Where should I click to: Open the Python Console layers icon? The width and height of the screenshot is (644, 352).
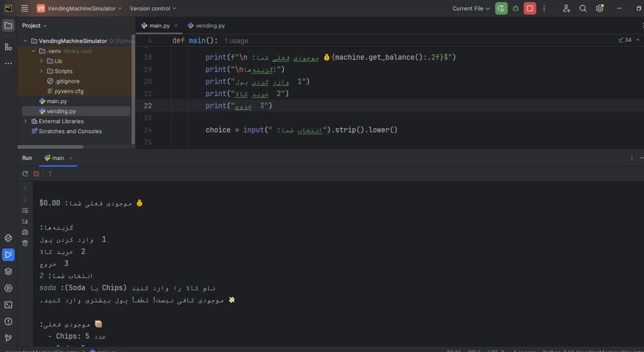(x=8, y=272)
